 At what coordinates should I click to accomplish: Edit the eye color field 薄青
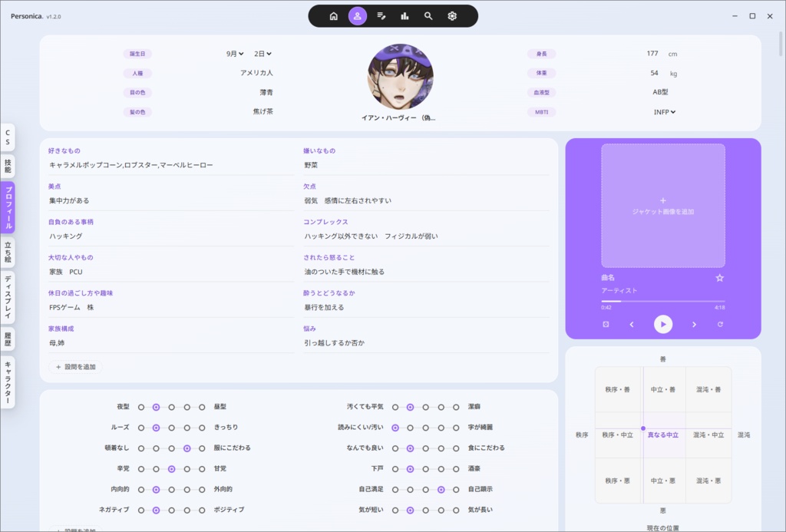point(266,92)
